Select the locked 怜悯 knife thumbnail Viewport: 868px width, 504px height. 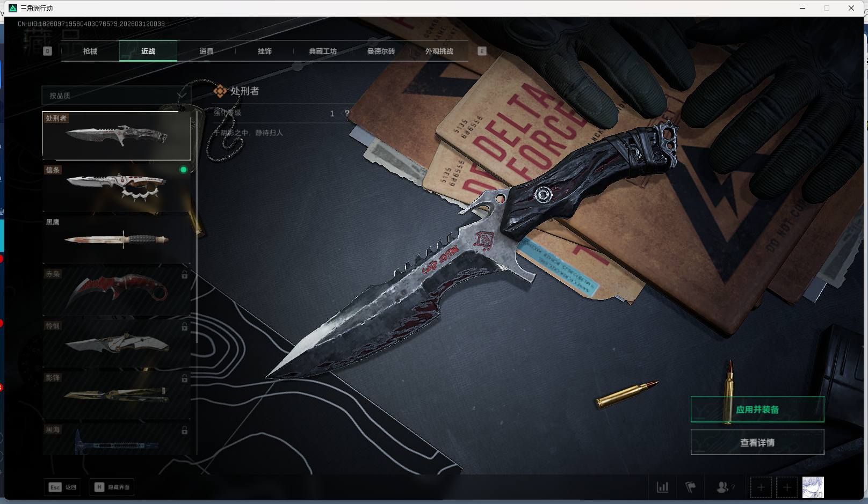click(x=117, y=344)
